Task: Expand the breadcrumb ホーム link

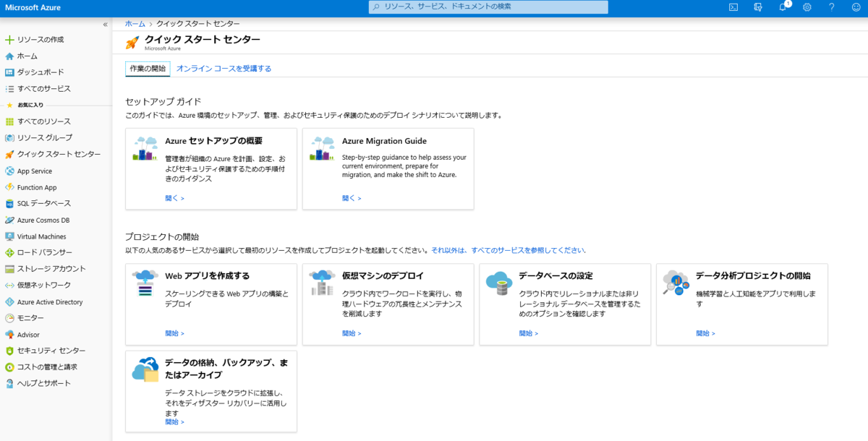Action: pyautogui.click(x=135, y=23)
